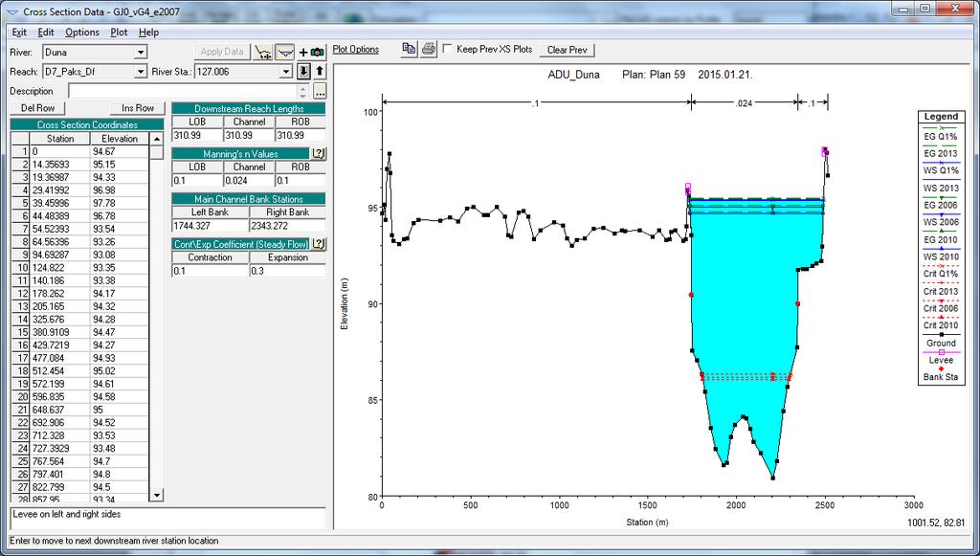Open the cross section junction editor icon

[264, 53]
